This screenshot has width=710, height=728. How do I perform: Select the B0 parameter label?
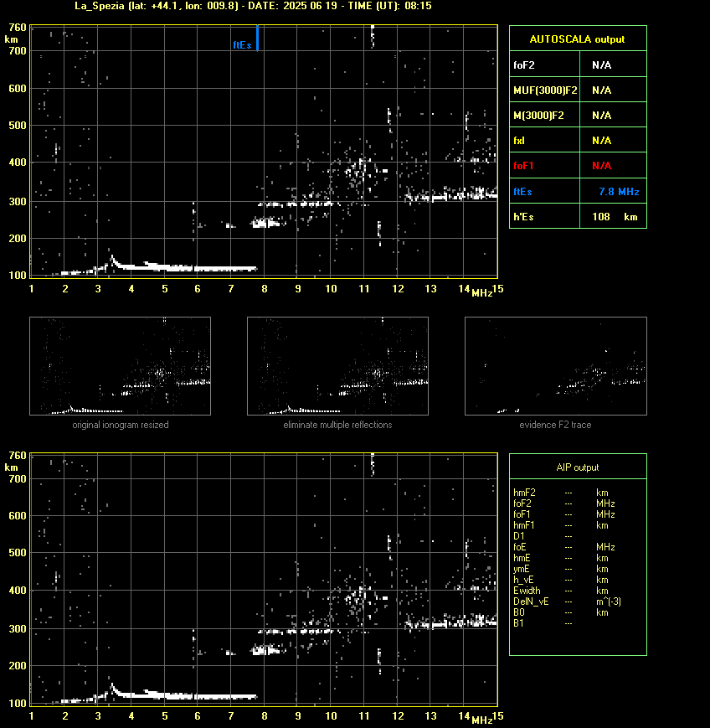(519, 612)
